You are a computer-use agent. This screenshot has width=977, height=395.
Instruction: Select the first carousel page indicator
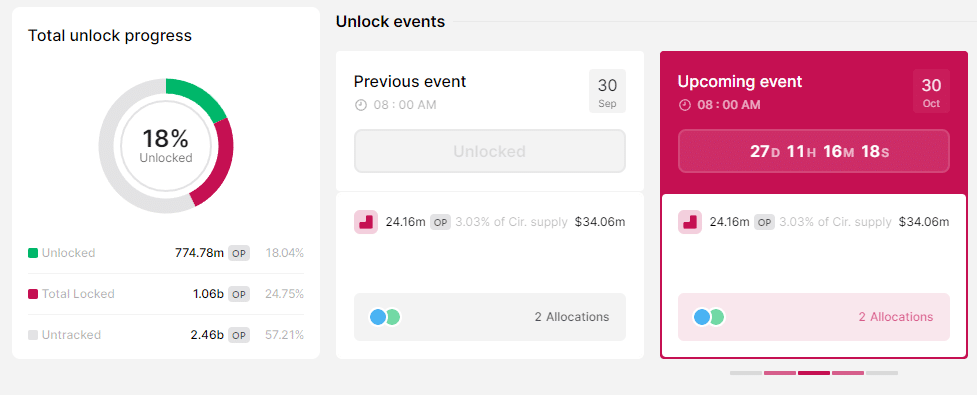[x=746, y=373]
